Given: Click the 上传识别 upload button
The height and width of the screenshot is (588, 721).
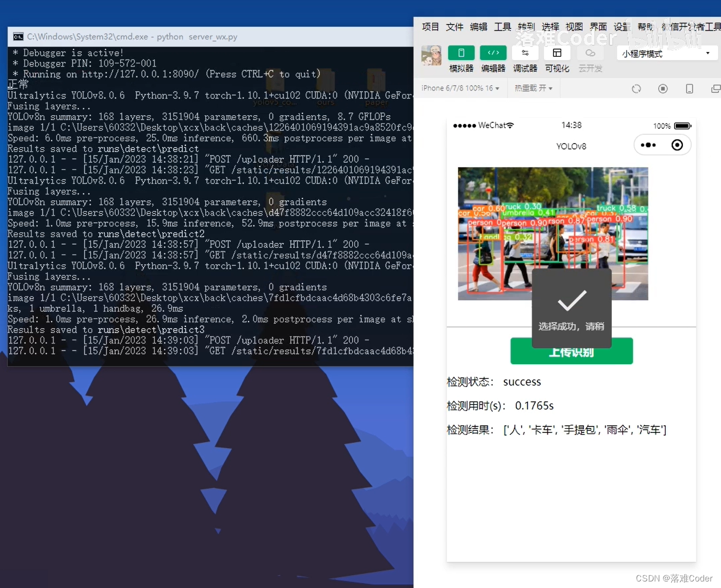Looking at the screenshot, I should click(x=571, y=351).
